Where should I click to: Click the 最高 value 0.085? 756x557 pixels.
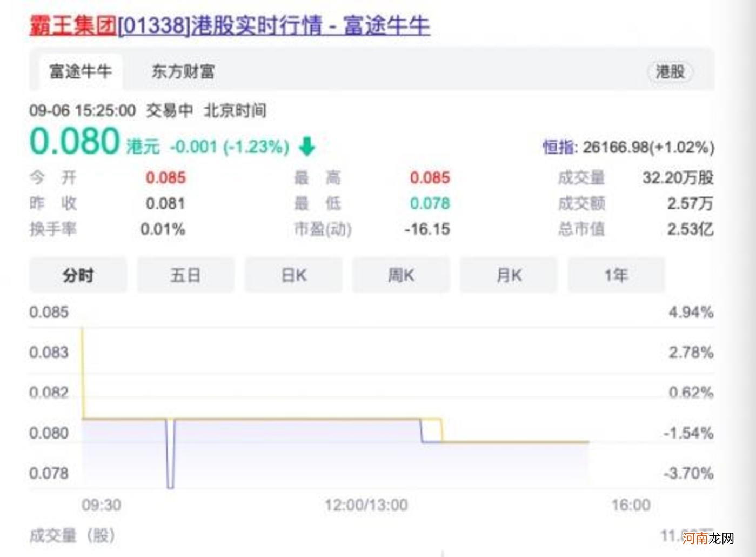[x=430, y=177]
